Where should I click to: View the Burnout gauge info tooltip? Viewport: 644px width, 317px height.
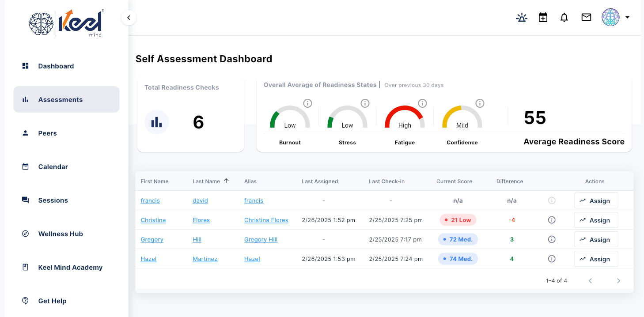[308, 103]
